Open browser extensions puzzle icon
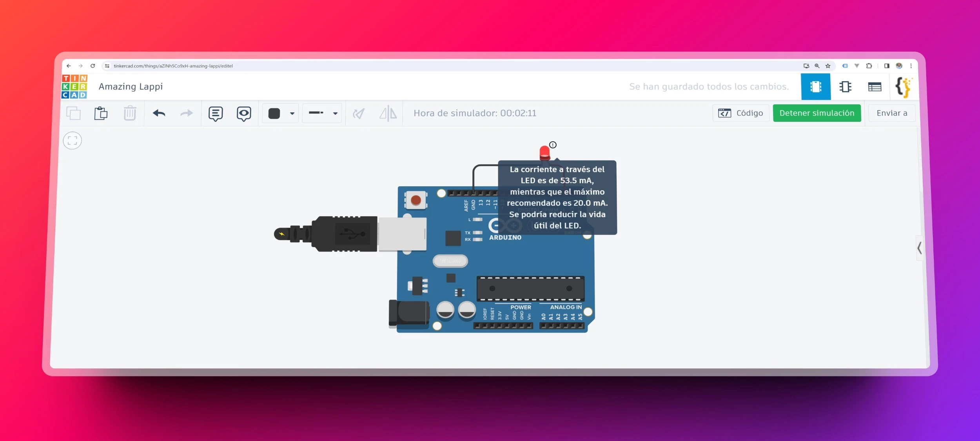 coord(869,66)
